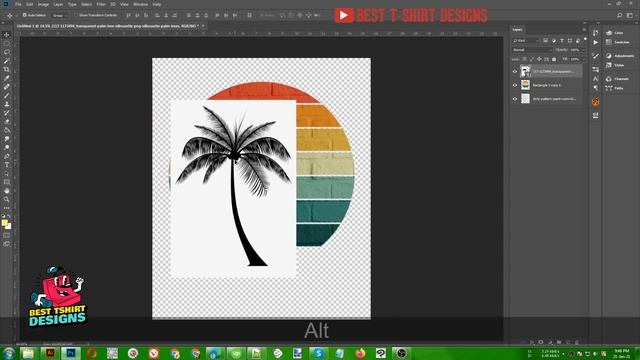The image size is (640, 360).
Task: Filter layers by pixel layer type
Action: 546,40
